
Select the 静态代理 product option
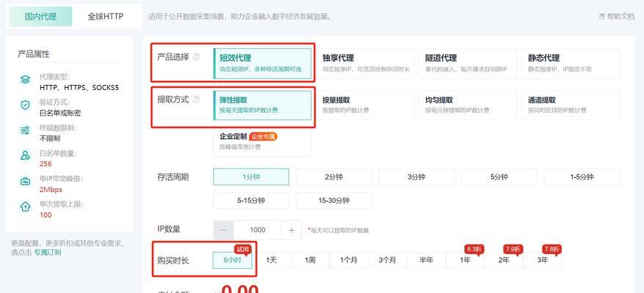coord(571,63)
